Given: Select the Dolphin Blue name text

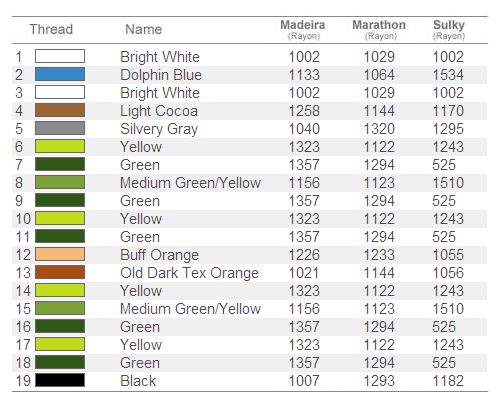Looking at the screenshot, I should point(161,75).
